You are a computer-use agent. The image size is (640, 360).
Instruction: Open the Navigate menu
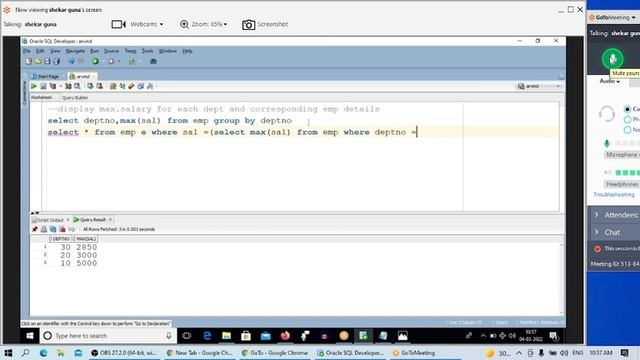tap(75, 51)
